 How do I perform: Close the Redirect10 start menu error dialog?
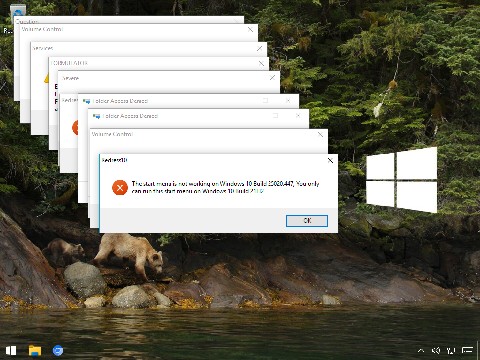[330, 160]
